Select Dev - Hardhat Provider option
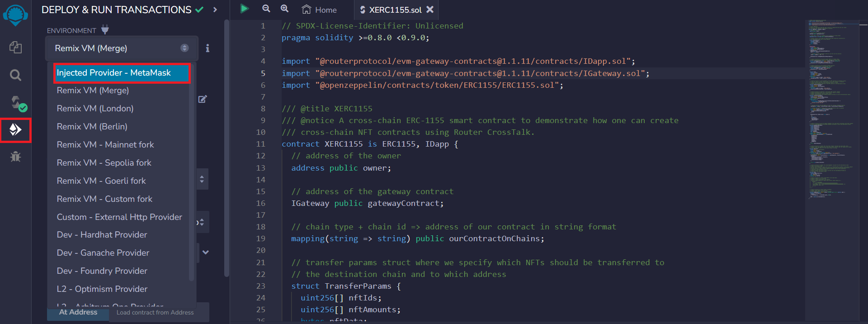 pyautogui.click(x=102, y=235)
